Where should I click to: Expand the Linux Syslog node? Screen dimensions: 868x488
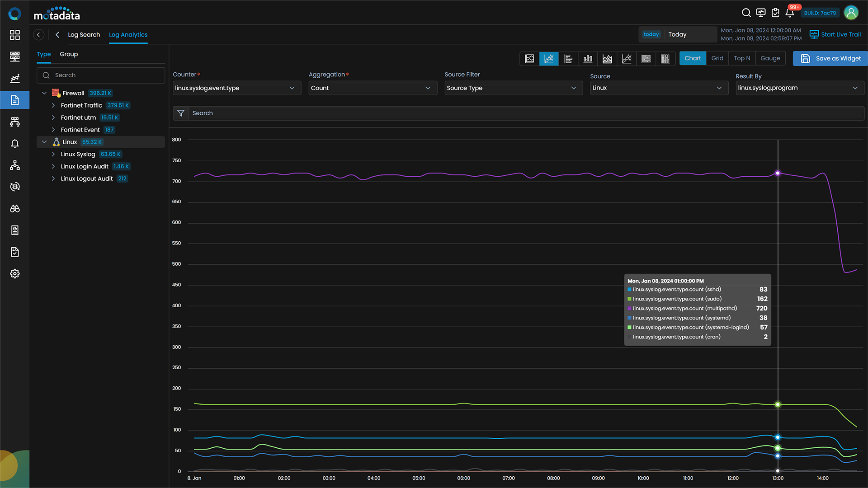[x=53, y=154]
